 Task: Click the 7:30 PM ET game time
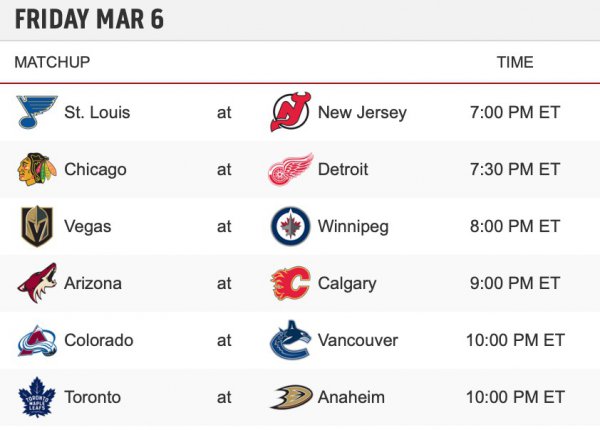tap(515, 169)
